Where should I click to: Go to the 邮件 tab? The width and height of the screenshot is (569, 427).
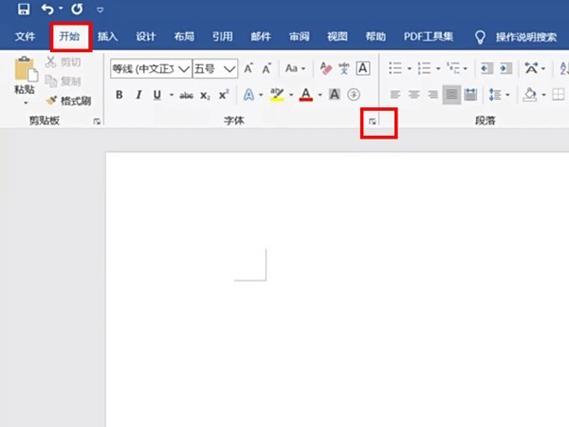(x=261, y=37)
